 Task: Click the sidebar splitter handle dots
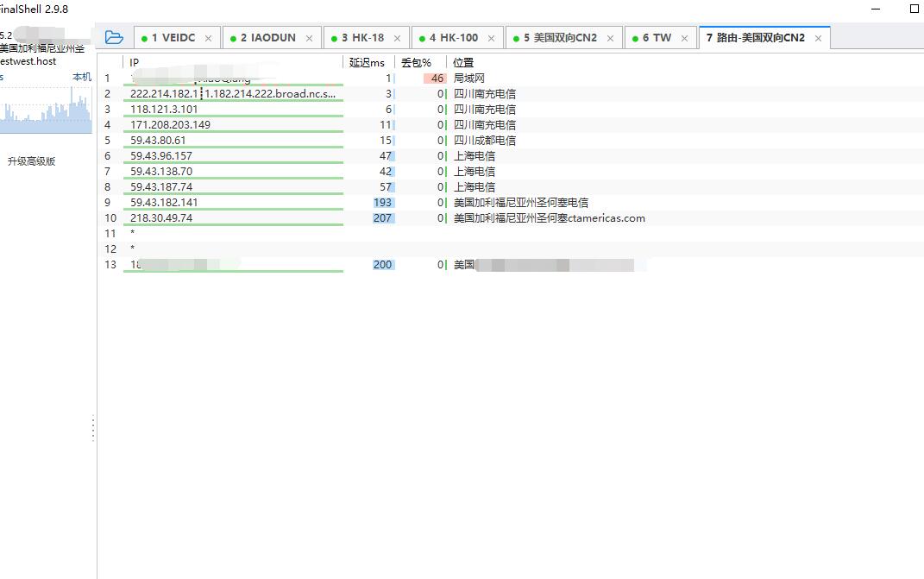click(x=93, y=428)
